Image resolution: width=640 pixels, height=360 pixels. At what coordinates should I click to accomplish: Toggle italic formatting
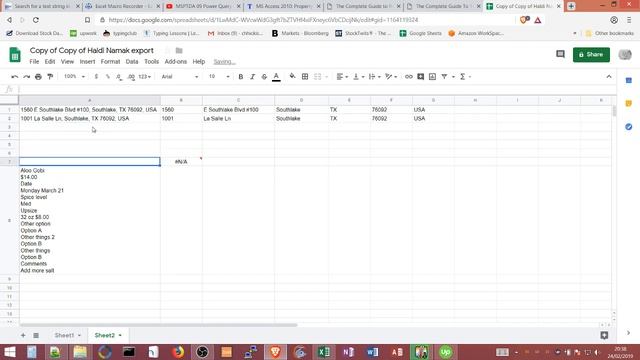tap(252, 77)
